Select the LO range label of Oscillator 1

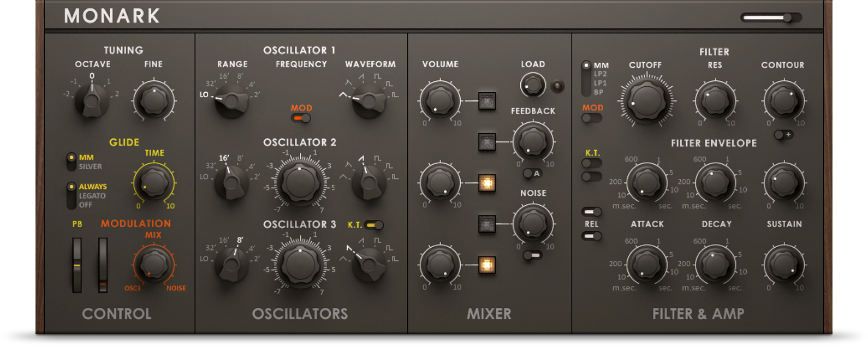(x=204, y=95)
